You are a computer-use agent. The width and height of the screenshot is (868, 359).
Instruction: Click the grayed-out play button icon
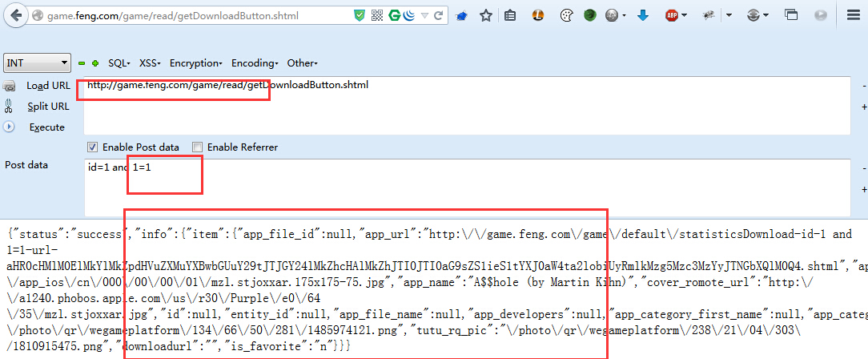coord(822,16)
